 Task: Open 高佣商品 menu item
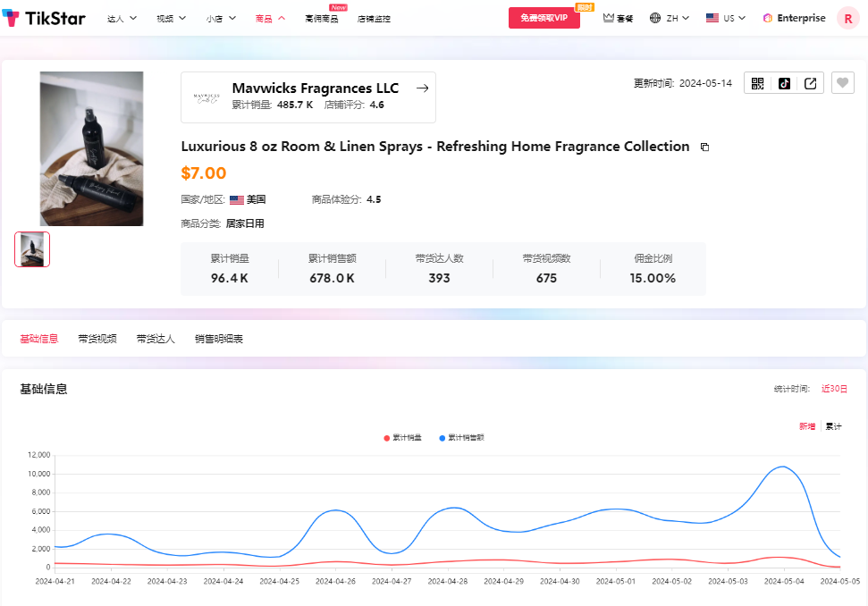pos(322,19)
